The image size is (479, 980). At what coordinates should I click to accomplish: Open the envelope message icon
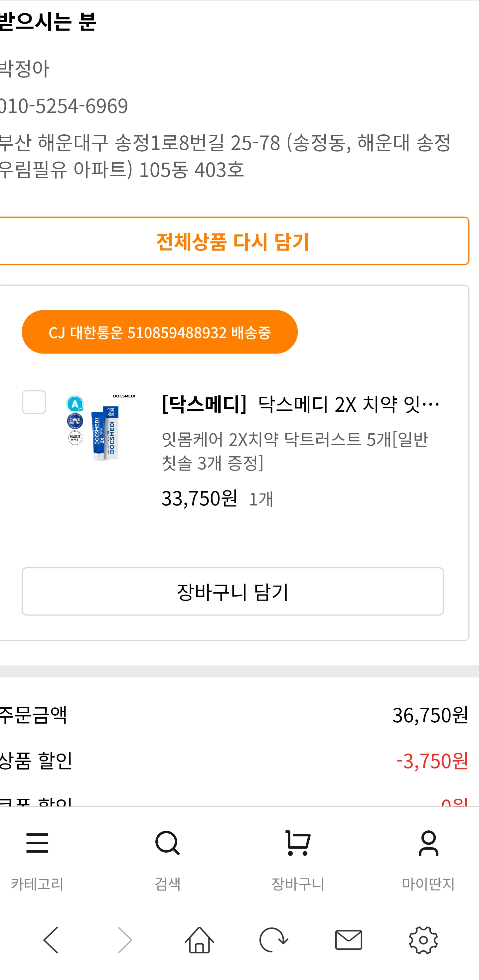click(349, 940)
